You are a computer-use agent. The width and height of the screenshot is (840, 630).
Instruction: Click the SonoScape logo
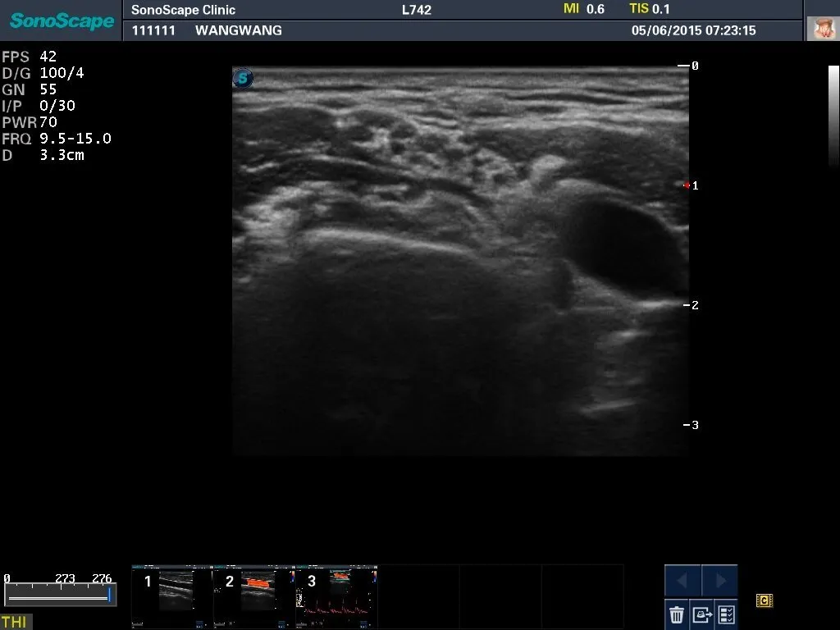tap(62, 21)
